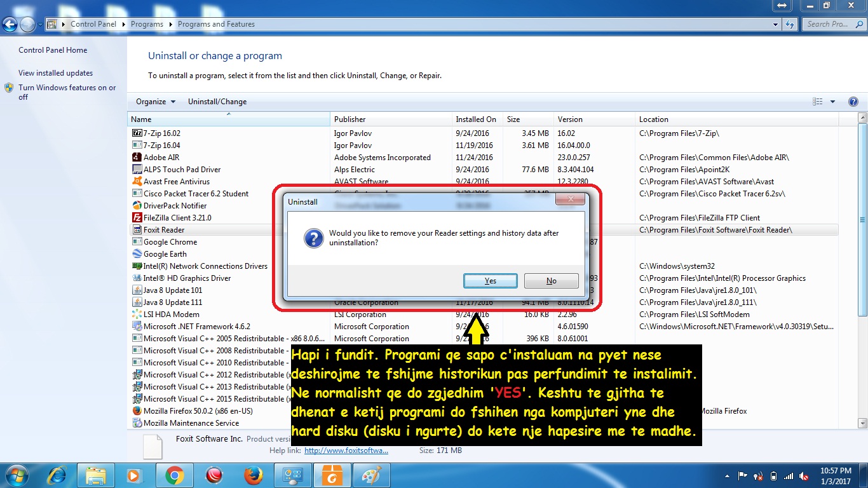Screen dimensions: 868x488
Task: Click the refresh button beside address bar
Action: click(x=790, y=24)
